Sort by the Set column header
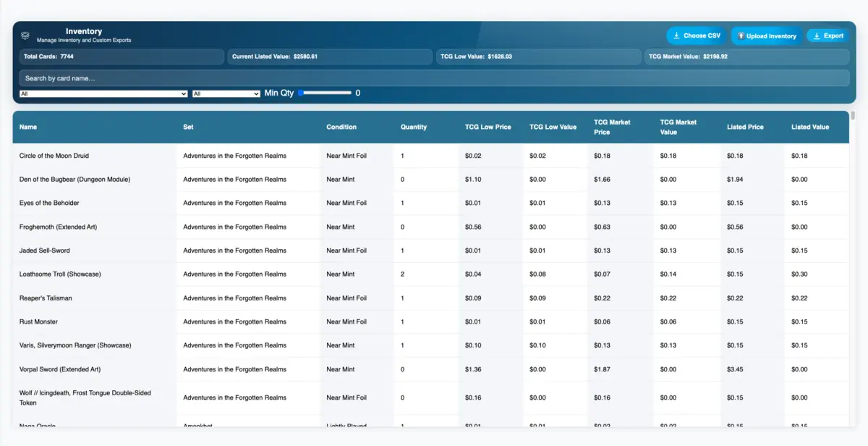 pyautogui.click(x=188, y=127)
